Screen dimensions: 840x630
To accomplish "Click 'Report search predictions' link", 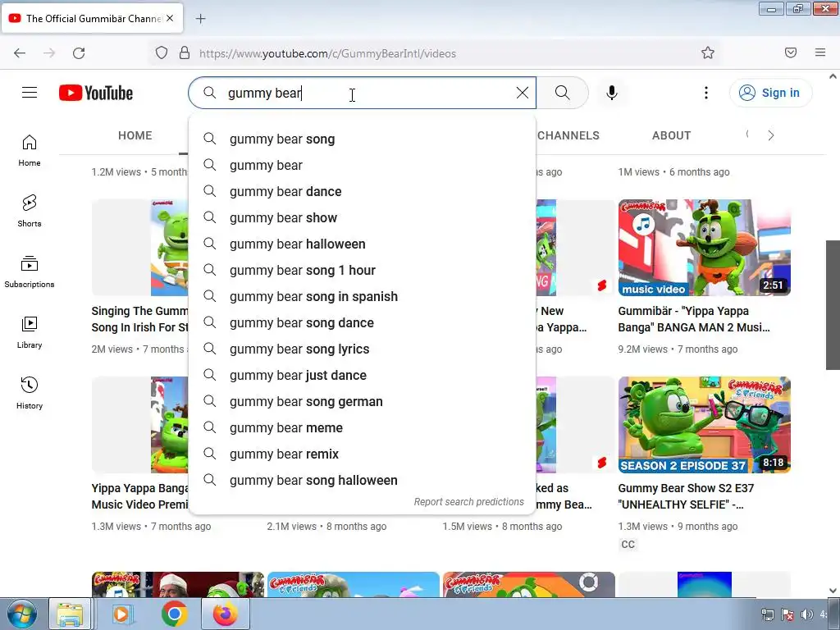I will [468, 502].
